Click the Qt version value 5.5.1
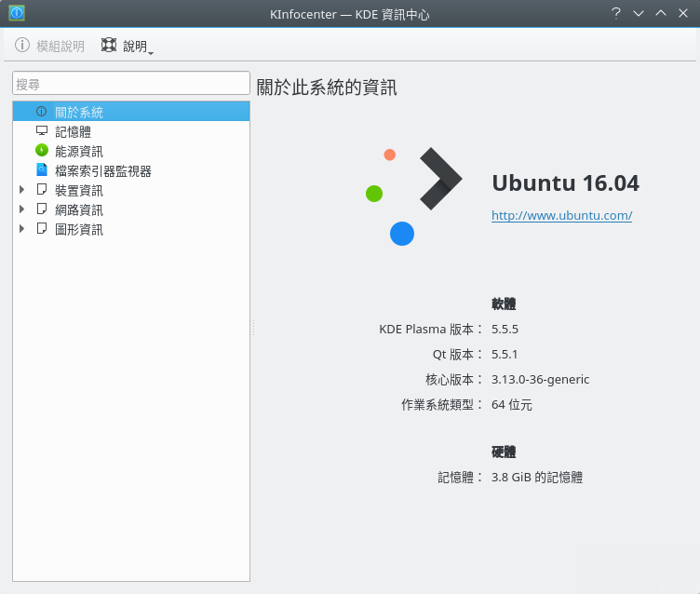The height and width of the screenshot is (594, 700). point(505,354)
